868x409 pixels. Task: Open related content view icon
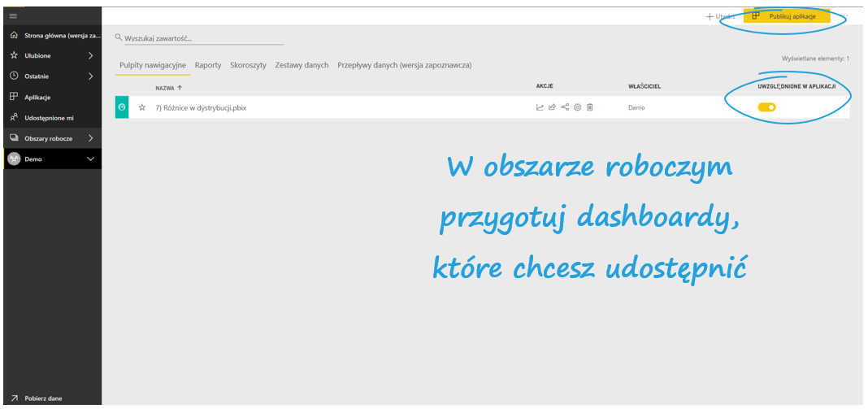[x=565, y=107]
